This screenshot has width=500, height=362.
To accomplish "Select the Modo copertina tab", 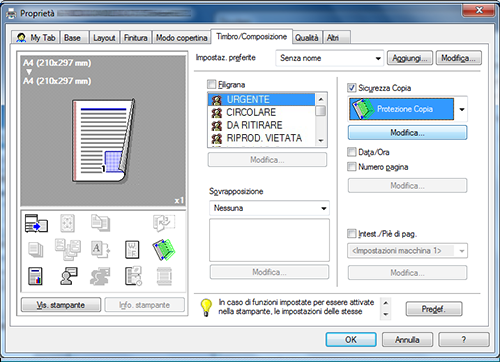I will tap(182, 38).
